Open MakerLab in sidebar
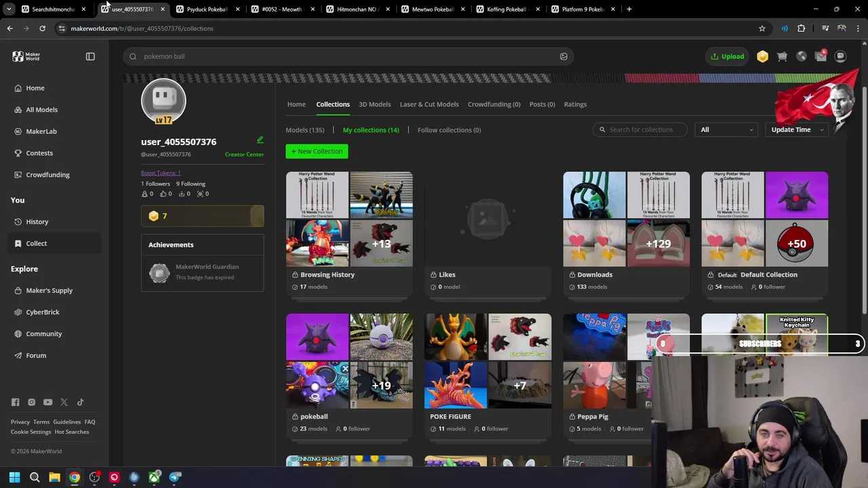The width and height of the screenshot is (868, 488). (41, 131)
